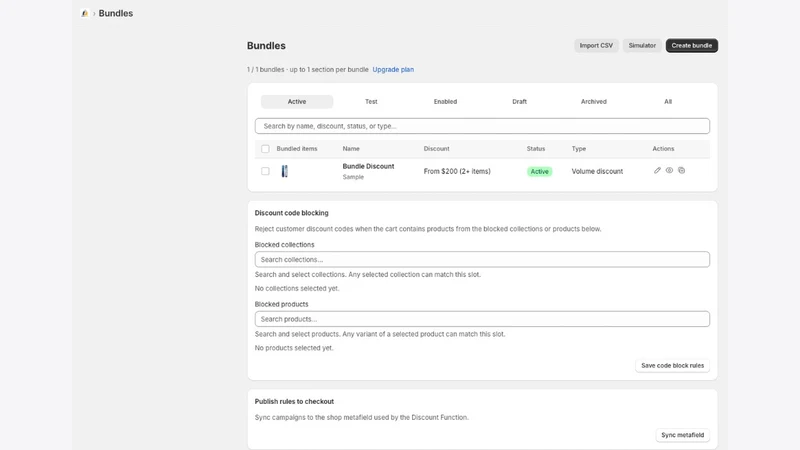Open the Simulator

point(642,45)
